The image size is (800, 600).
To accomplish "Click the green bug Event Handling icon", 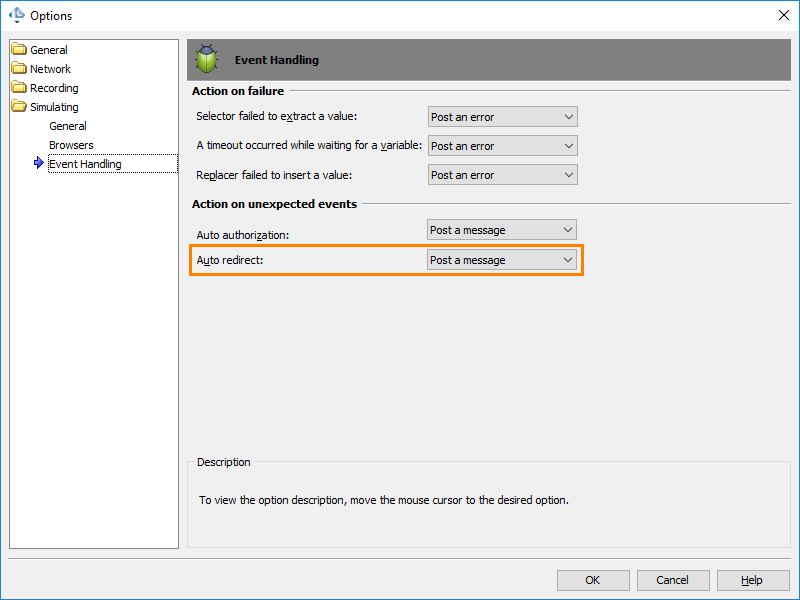I will 207,59.
